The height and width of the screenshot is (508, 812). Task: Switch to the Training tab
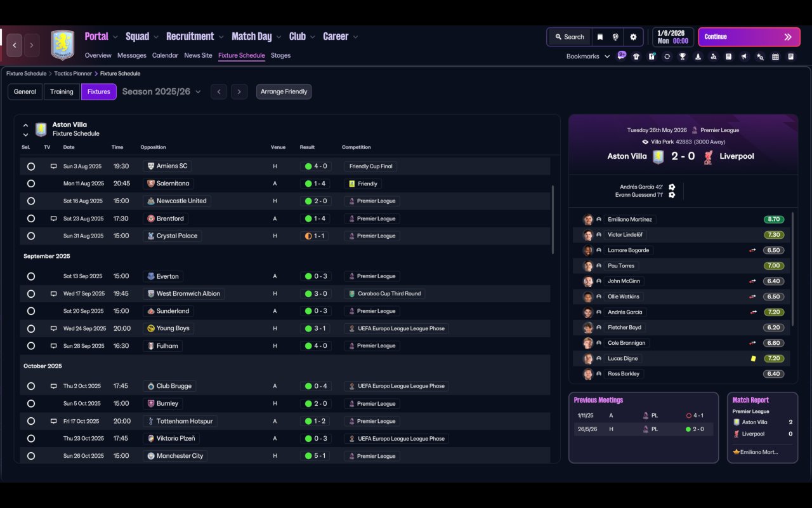point(62,91)
